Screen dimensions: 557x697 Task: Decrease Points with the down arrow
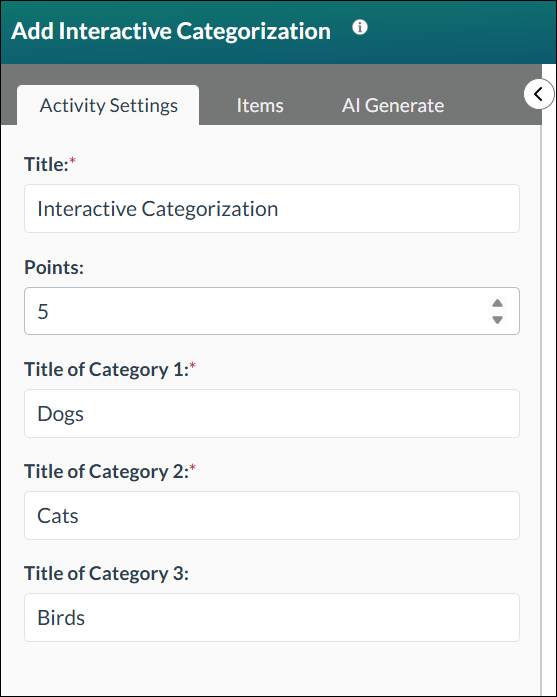point(497,320)
